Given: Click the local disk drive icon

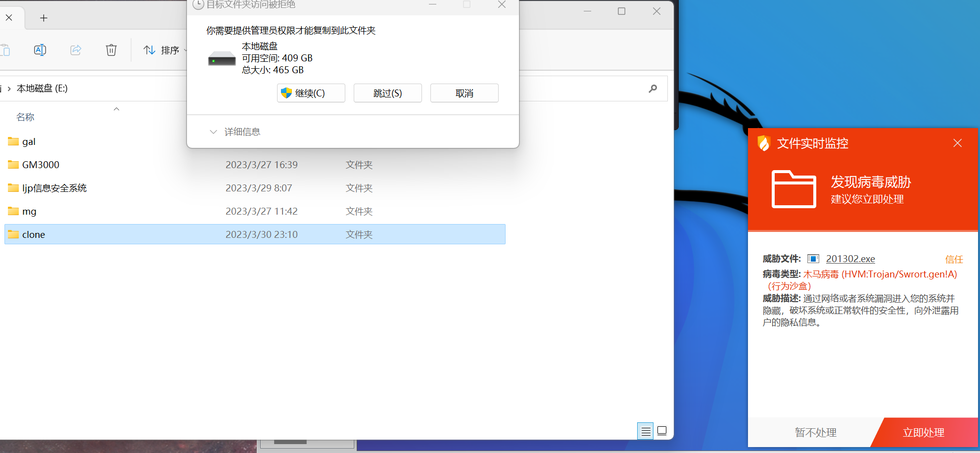Looking at the screenshot, I should point(222,59).
